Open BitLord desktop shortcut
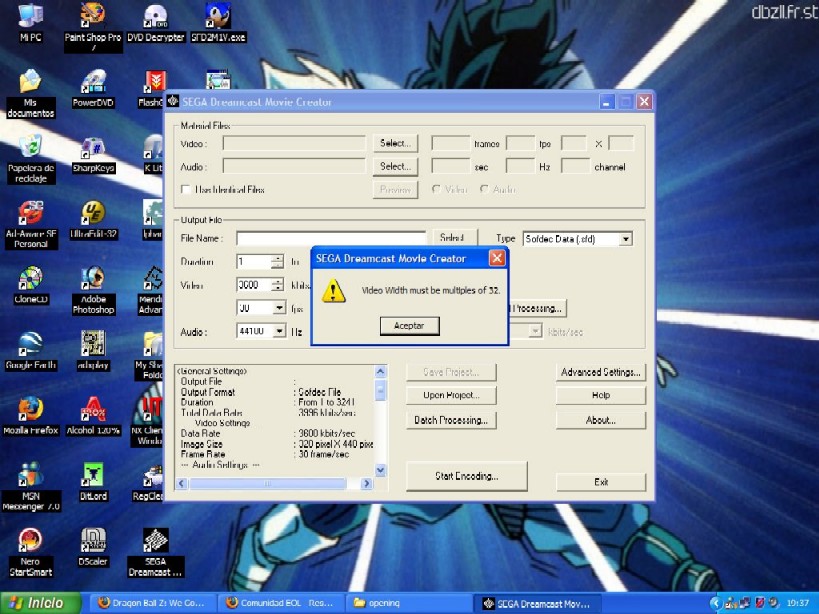The image size is (819, 614). [93, 482]
